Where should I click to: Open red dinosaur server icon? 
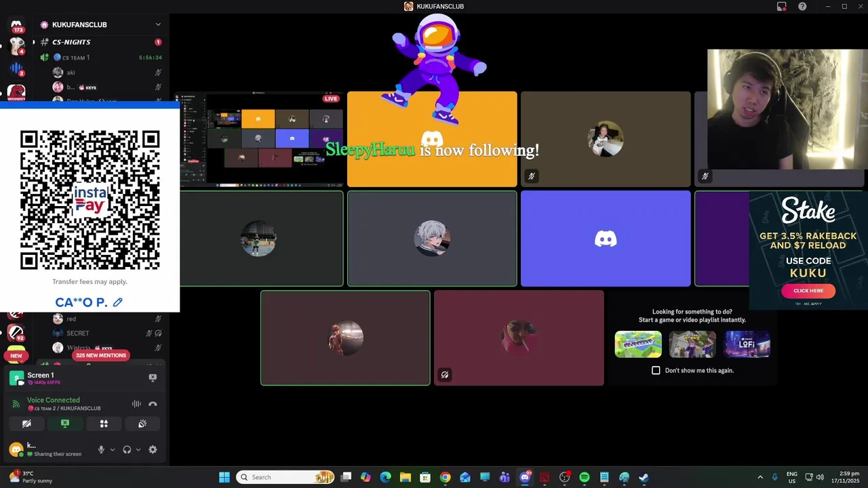[16, 91]
